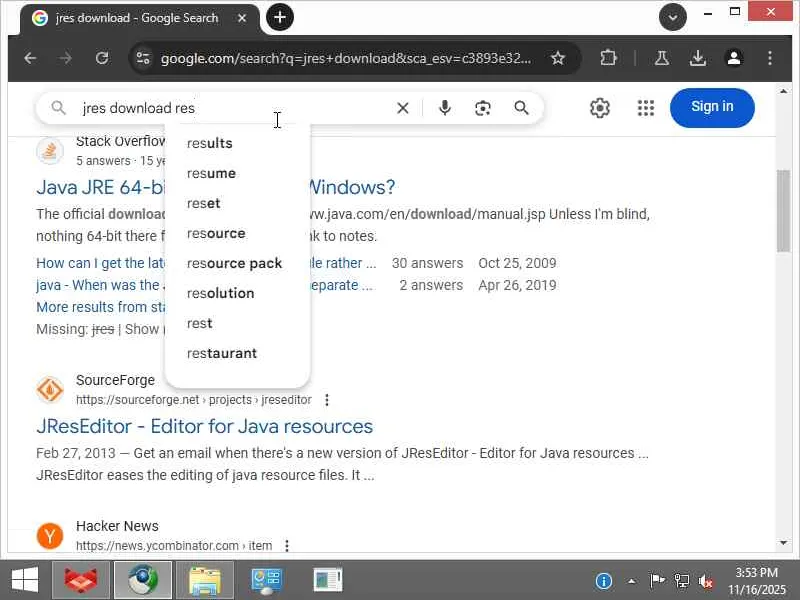Click scrollbar down arrow
Image resolution: width=800 pixels, height=600 pixels.
pos(783,543)
